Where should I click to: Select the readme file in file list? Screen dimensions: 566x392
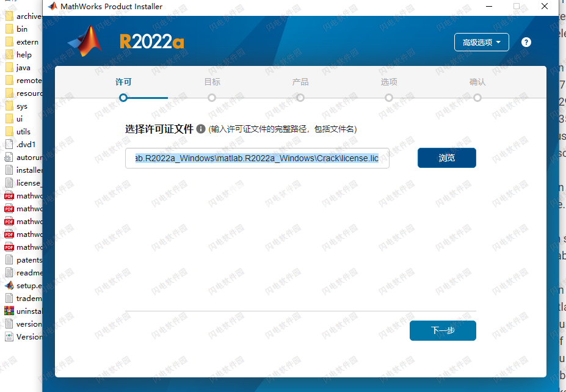pos(23,272)
